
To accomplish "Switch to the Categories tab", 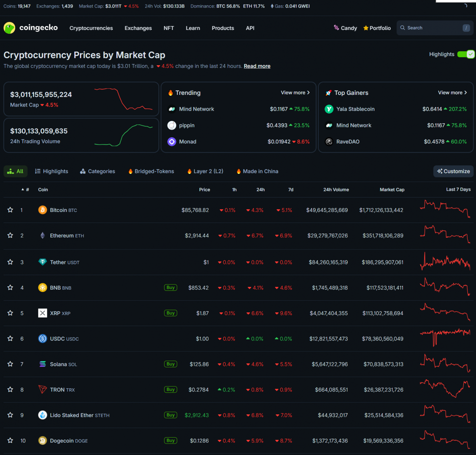I will pos(97,171).
